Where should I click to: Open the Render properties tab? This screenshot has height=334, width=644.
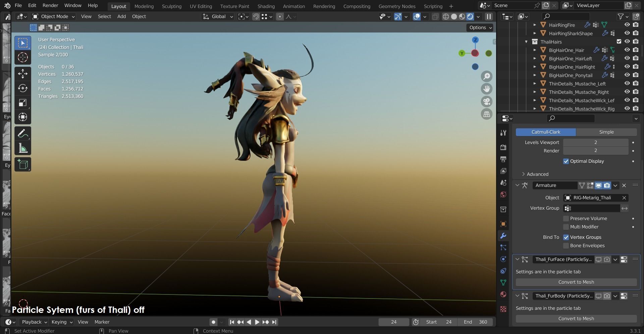tap(503, 147)
